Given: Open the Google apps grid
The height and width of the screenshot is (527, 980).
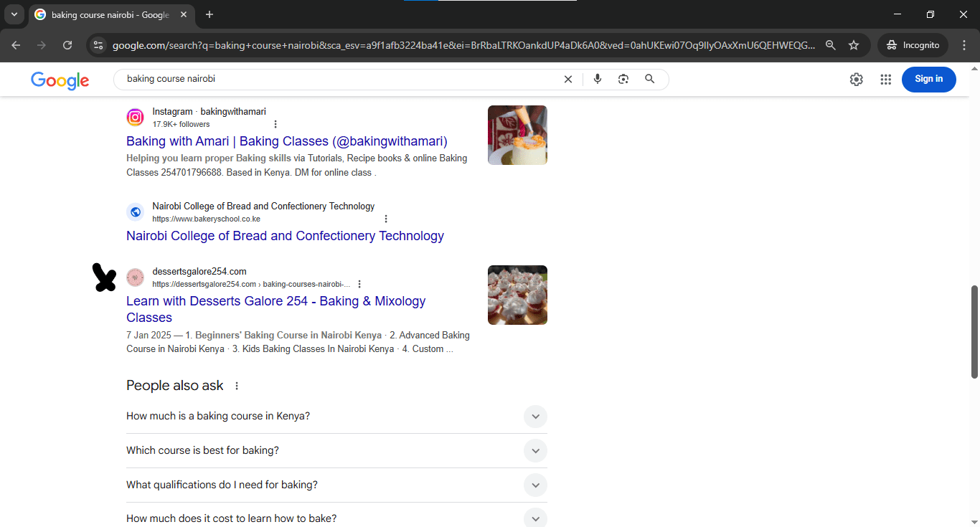Looking at the screenshot, I should pyautogui.click(x=886, y=79).
